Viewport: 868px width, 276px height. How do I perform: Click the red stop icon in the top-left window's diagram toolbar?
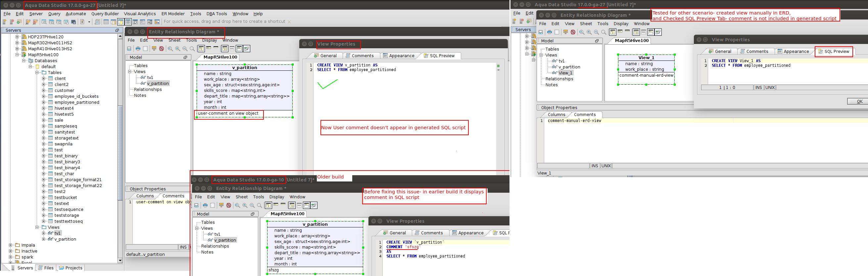click(x=162, y=49)
